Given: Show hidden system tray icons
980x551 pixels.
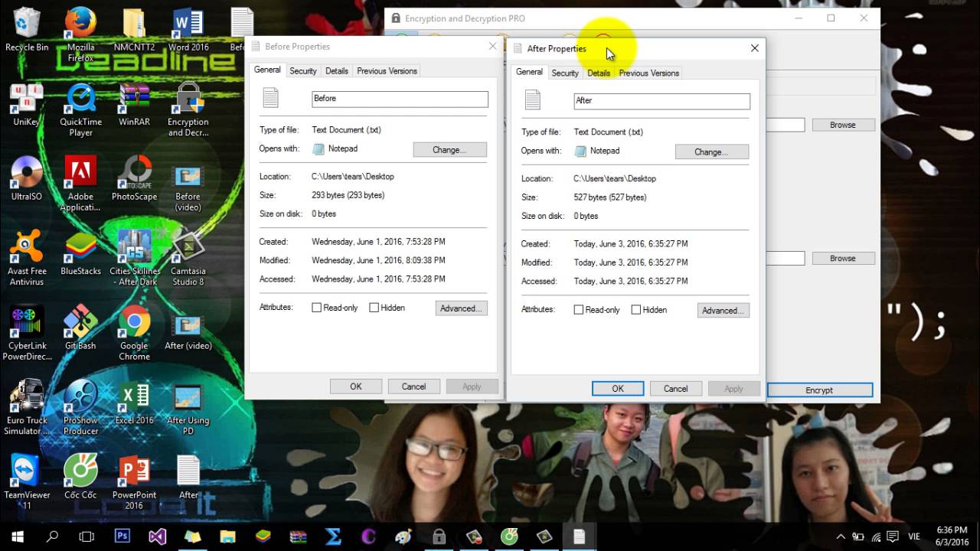Looking at the screenshot, I should point(841,536).
